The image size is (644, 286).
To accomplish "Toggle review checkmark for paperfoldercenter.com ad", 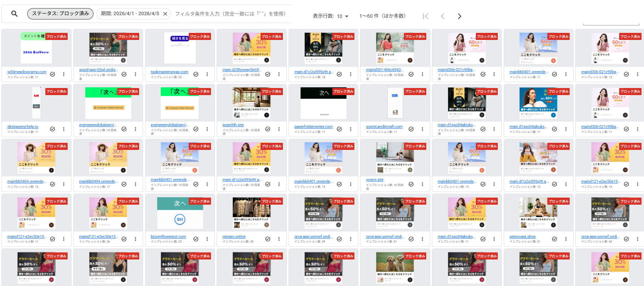I will (x=339, y=129).
